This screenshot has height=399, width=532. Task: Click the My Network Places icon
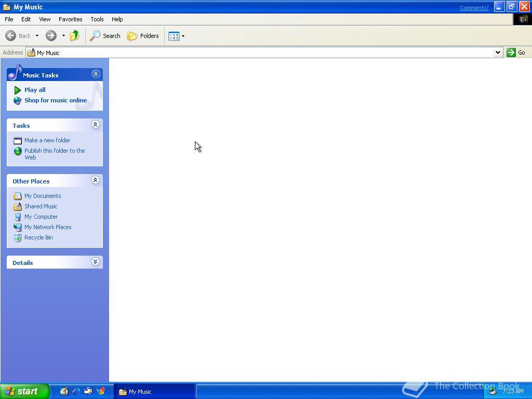(x=17, y=228)
